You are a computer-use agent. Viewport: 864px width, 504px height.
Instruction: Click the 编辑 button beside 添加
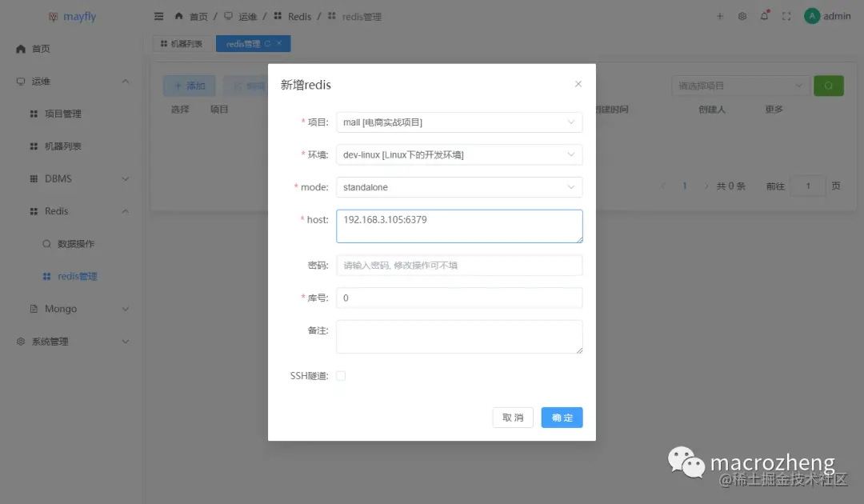[246, 86]
